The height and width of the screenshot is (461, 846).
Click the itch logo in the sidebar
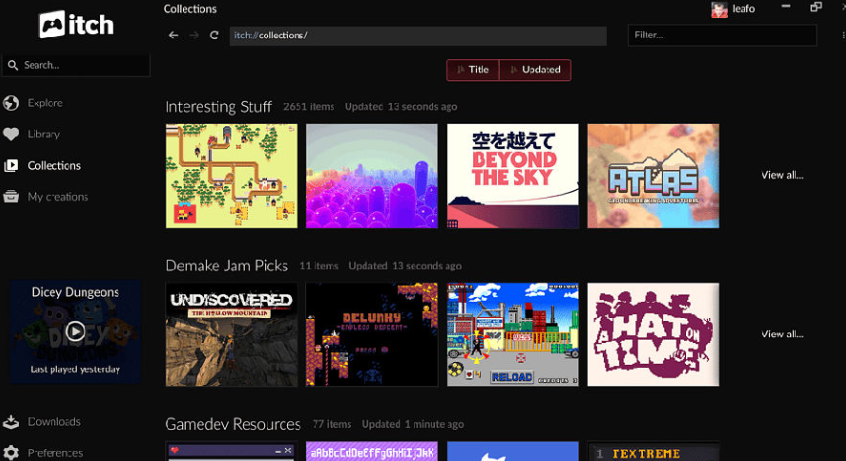[x=76, y=25]
